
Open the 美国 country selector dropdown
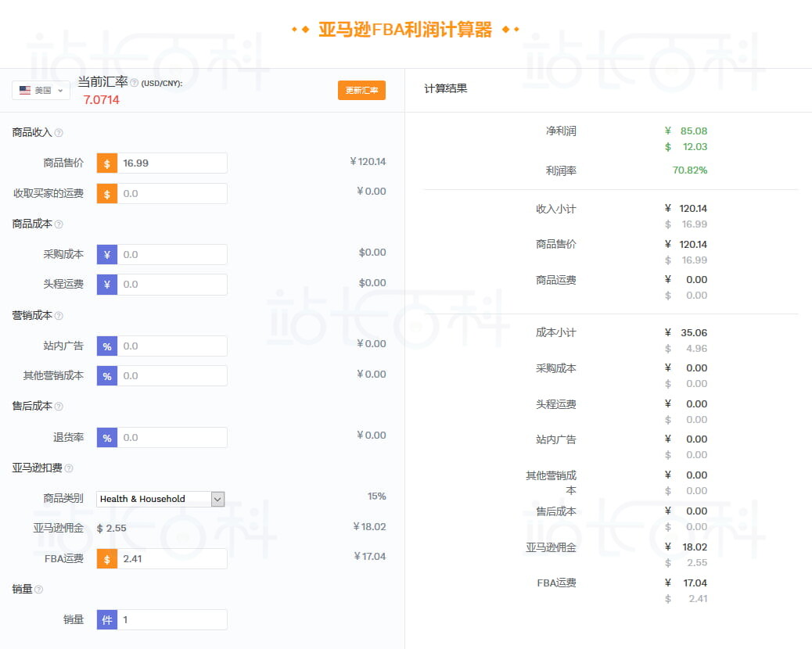(41, 90)
